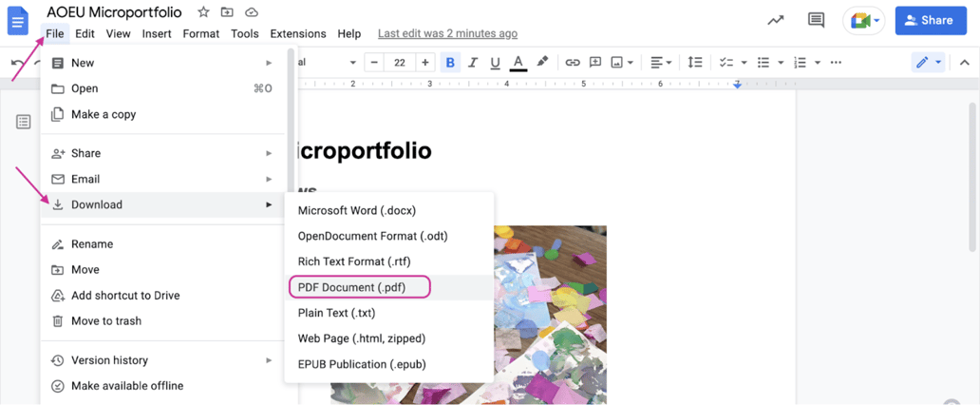
Task: Click the text color underlined A
Action: pyautogui.click(x=518, y=63)
